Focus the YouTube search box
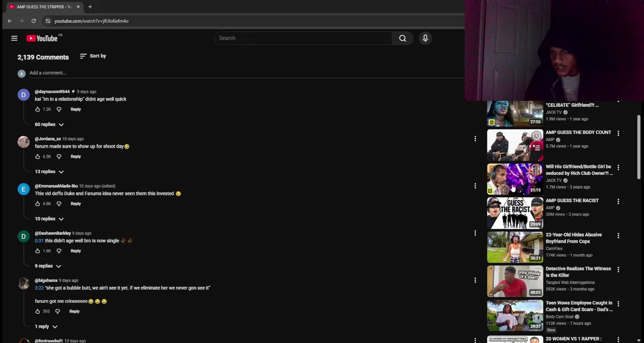Viewport: 644px width, 343px height. tap(303, 38)
